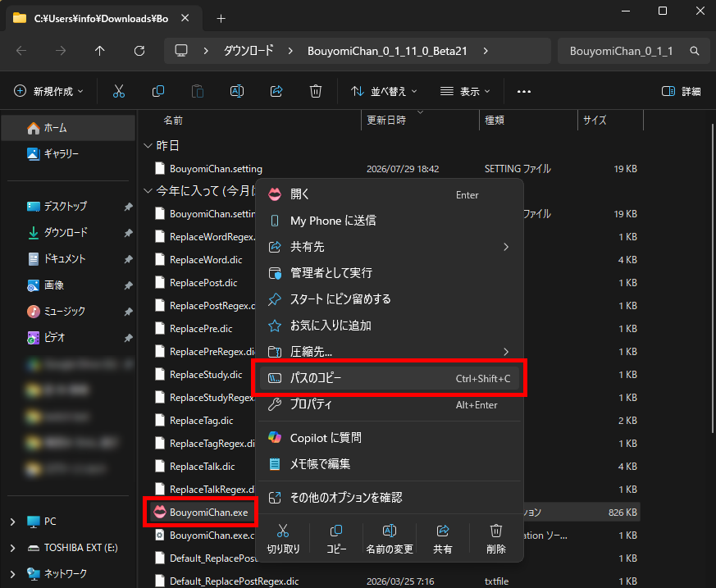Open the 並べ替え sort dropdown

coord(384,91)
